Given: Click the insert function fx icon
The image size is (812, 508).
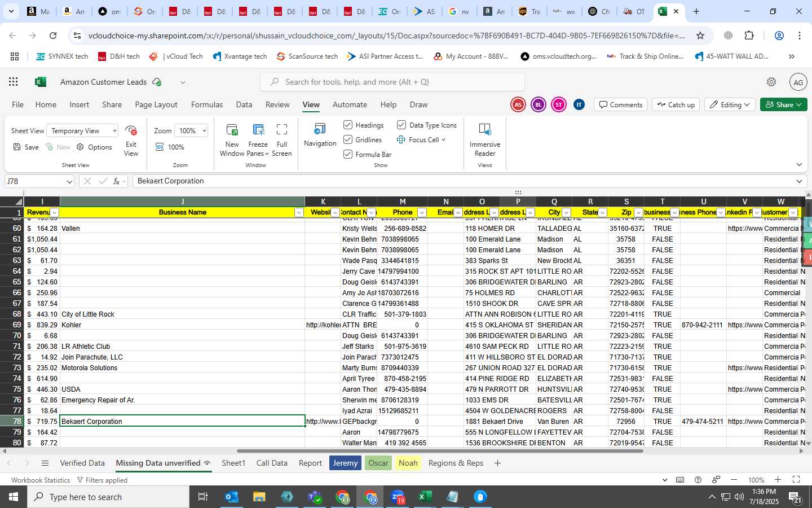Looking at the screenshot, I should 117,181.
